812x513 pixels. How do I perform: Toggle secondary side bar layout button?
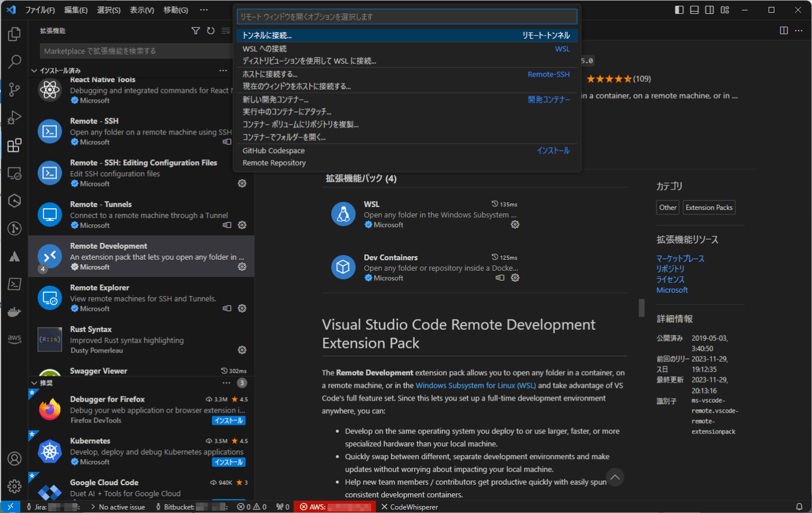tap(709, 10)
